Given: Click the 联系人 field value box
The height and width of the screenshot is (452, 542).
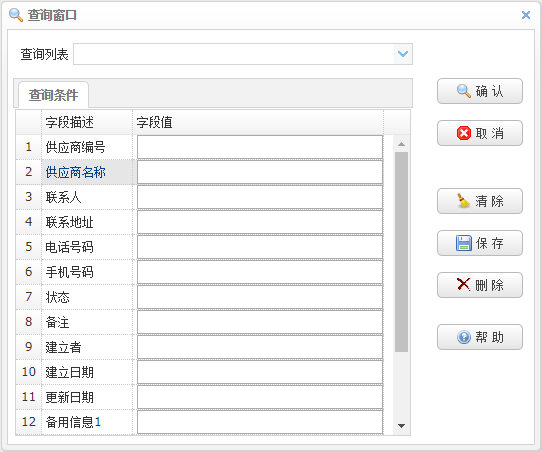Looking at the screenshot, I should pos(260,197).
